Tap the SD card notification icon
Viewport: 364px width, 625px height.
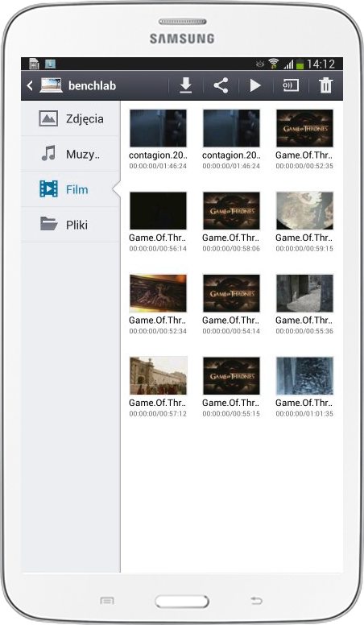(34, 64)
